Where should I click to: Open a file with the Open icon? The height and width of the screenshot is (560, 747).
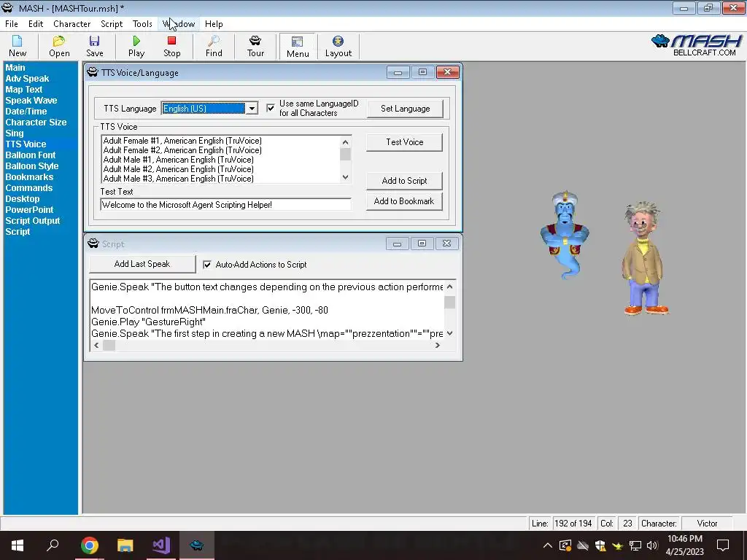[59, 46]
